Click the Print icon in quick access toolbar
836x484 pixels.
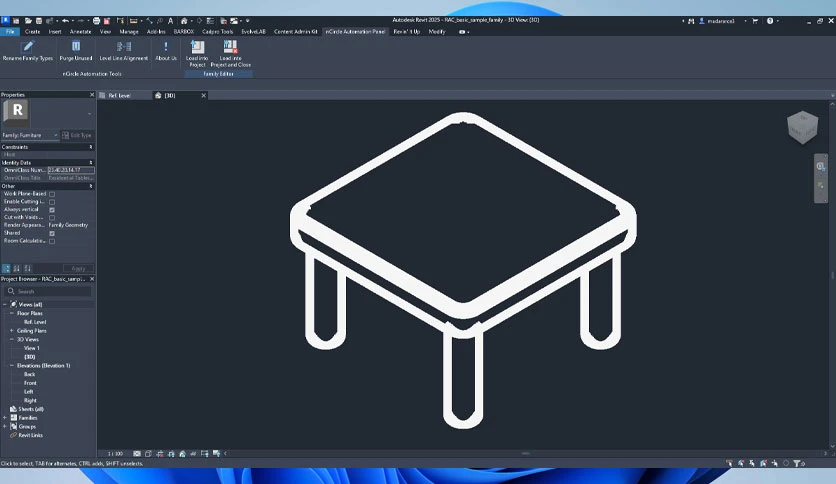[97, 21]
